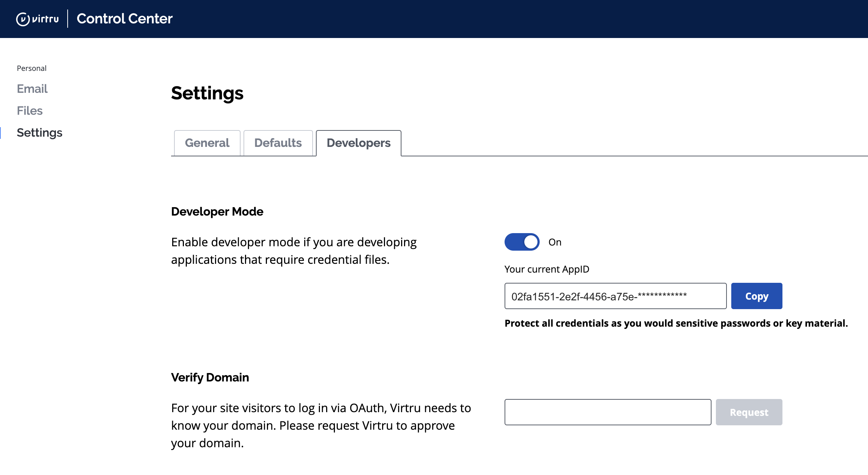This screenshot has width=868, height=475.
Task: Click the Verify Domain section heading
Action: pos(210,377)
